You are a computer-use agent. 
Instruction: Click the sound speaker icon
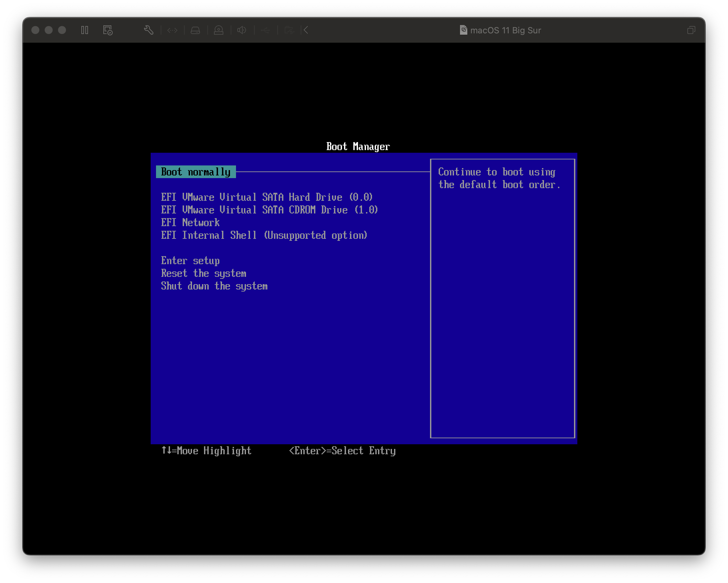coord(242,30)
